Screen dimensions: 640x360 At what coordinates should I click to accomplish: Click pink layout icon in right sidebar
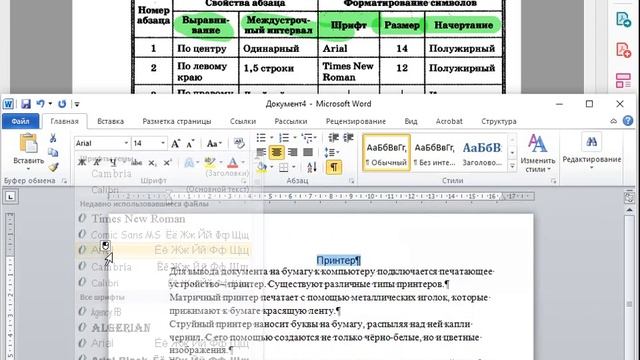tap(623, 80)
